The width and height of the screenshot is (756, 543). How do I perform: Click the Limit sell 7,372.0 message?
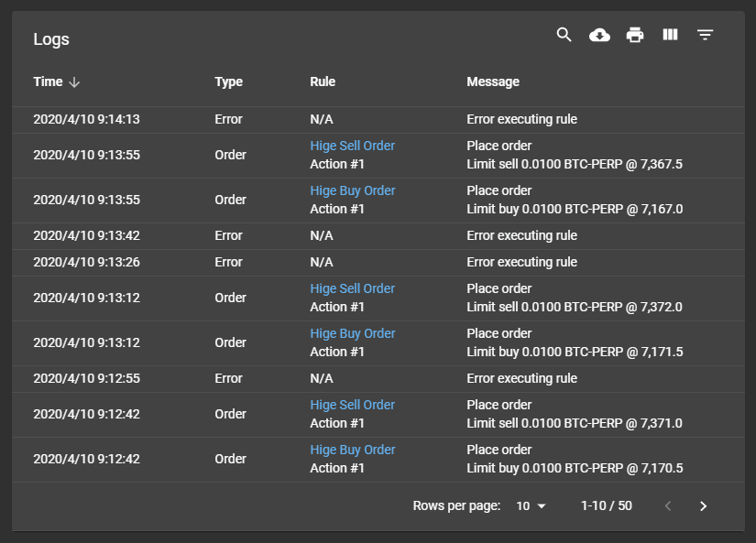[575, 307]
